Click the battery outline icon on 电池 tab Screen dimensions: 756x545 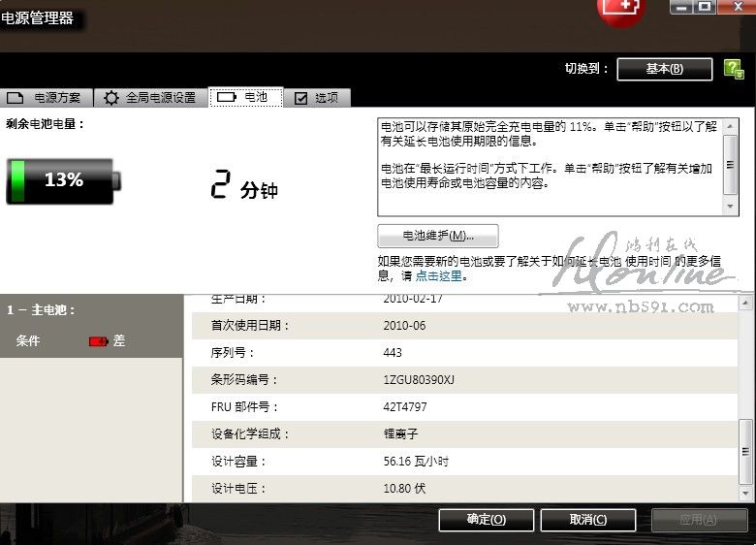pyautogui.click(x=227, y=98)
